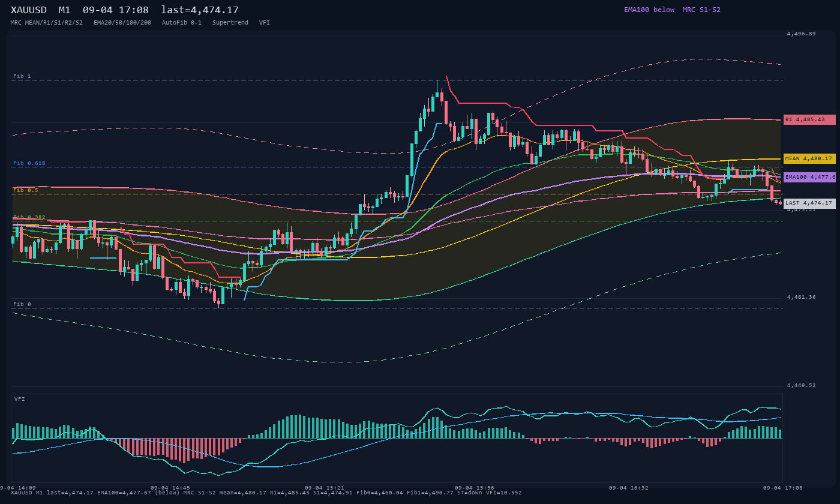Image resolution: width=840 pixels, height=504 pixels.
Task: Click the '09-04 16:32' time axis label
Action: (628, 488)
